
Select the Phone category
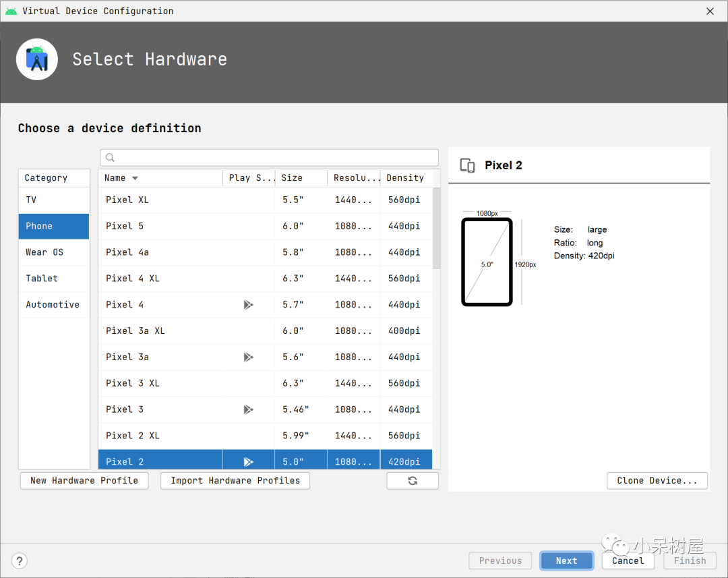(54, 226)
